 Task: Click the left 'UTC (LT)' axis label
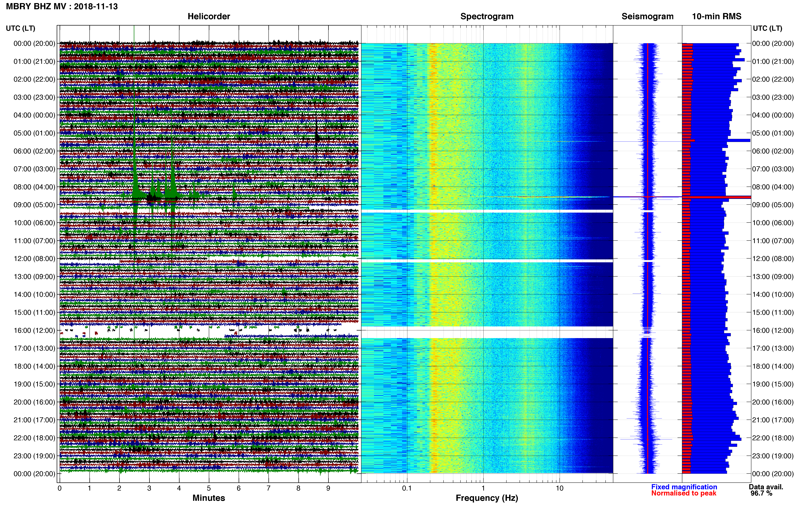click(x=21, y=28)
